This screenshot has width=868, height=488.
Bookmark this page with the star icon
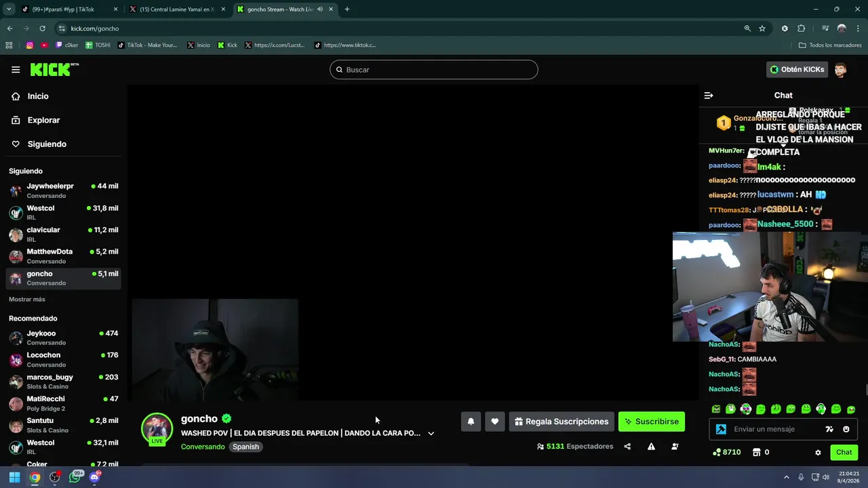pos(762,28)
